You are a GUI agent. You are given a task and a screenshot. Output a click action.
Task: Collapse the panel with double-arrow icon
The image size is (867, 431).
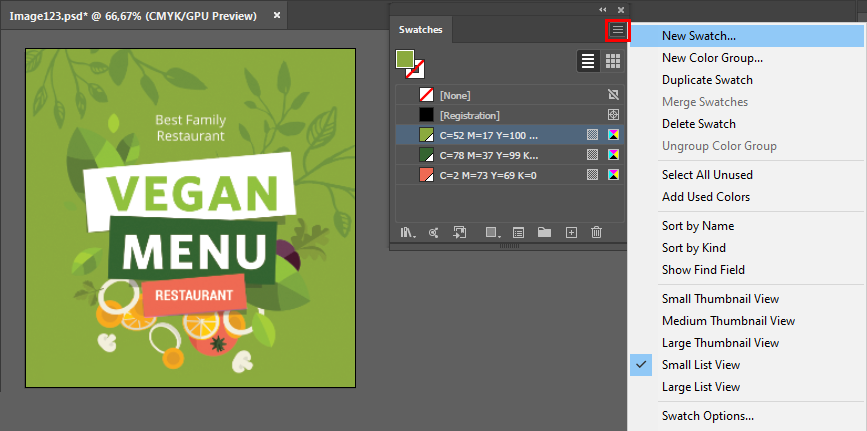(602, 9)
